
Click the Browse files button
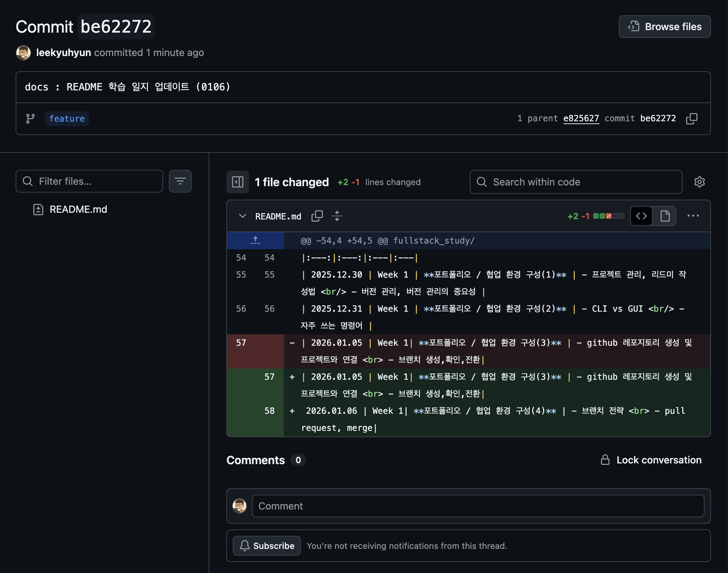664,27
